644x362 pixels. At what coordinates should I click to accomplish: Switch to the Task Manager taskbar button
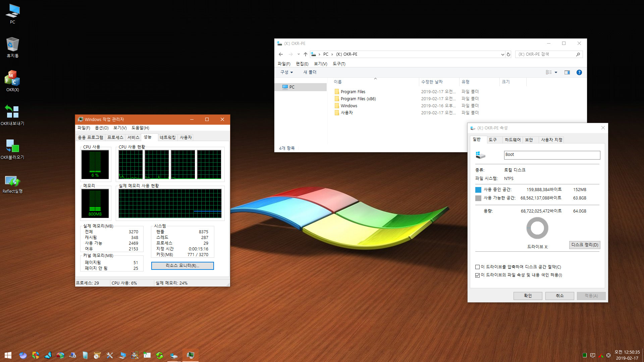191,355
